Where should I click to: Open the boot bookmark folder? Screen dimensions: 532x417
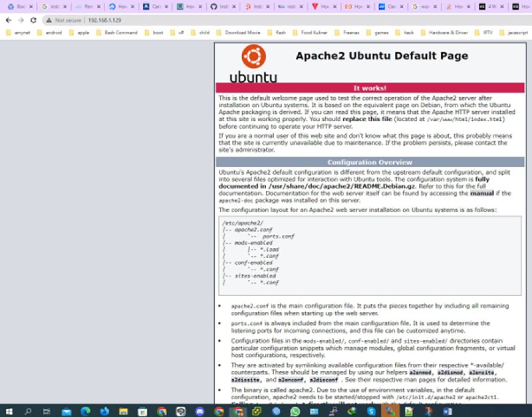153,32
